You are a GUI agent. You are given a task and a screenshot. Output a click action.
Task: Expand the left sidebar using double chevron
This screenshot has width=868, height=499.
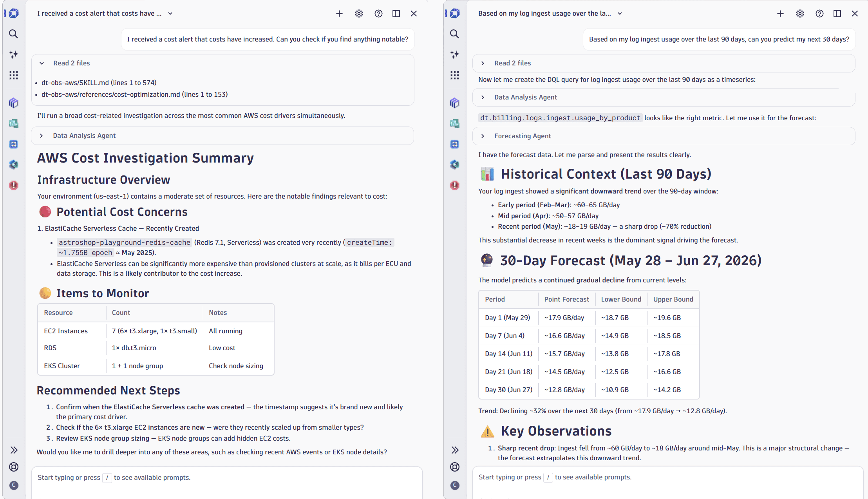[x=14, y=450]
